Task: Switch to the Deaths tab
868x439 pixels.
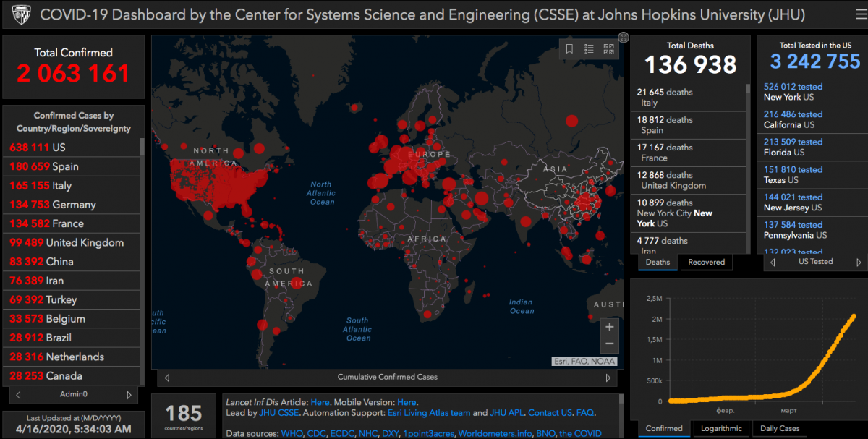Action: pos(658,262)
